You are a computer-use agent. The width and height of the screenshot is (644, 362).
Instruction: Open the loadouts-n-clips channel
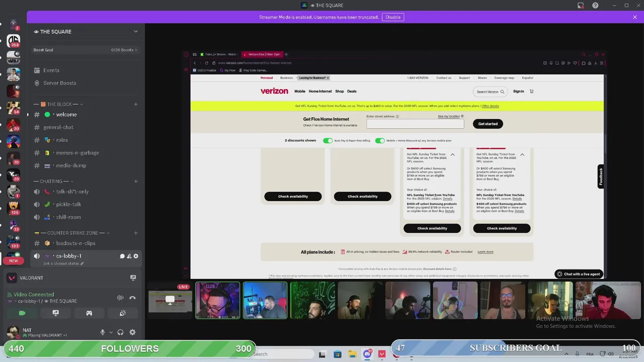(x=85, y=243)
